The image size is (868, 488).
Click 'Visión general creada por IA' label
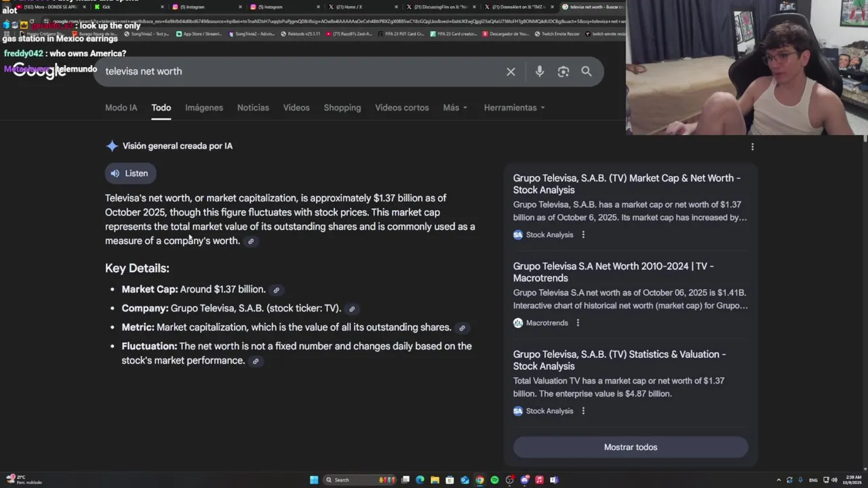tap(178, 146)
